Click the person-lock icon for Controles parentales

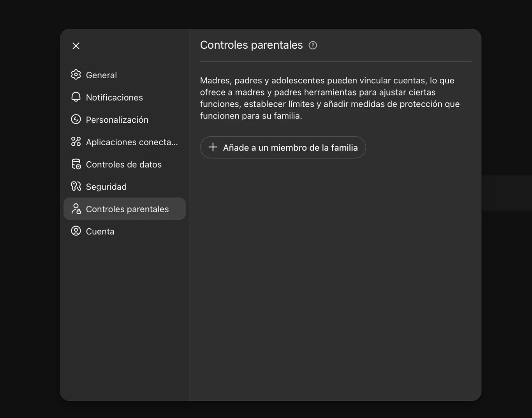click(76, 209)
